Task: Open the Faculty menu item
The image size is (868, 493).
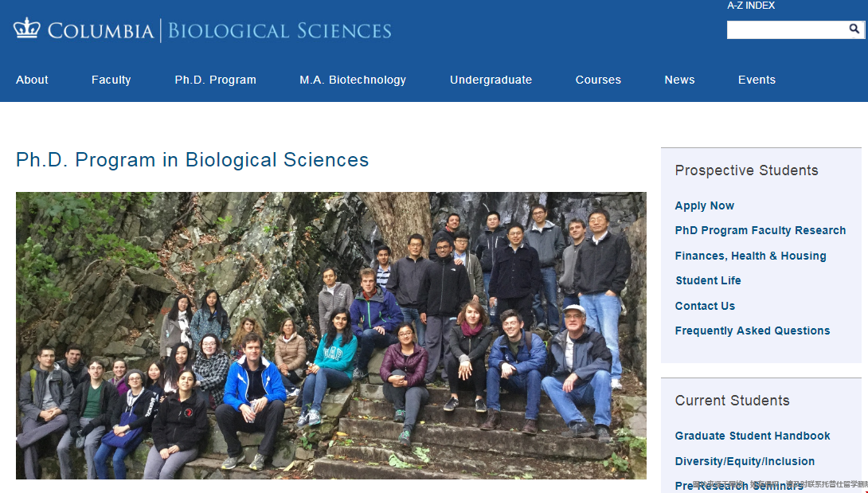Action: click(x=111, y=80)
